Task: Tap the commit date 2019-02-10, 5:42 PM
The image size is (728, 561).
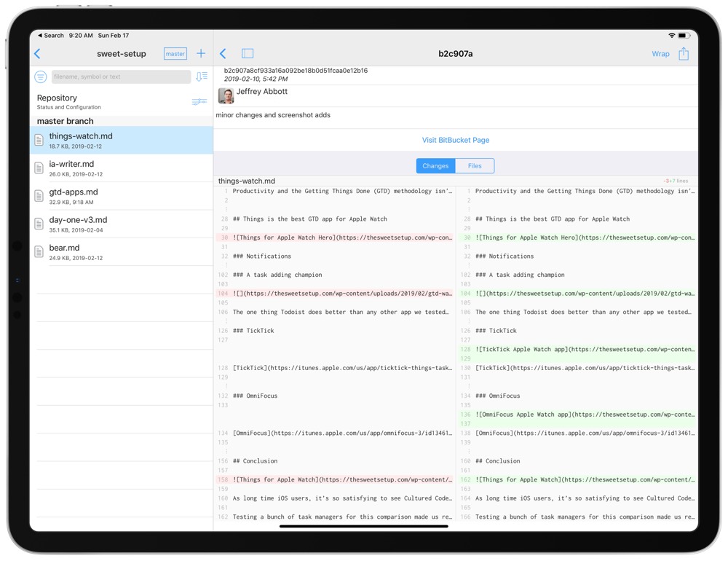Action: 256,79
